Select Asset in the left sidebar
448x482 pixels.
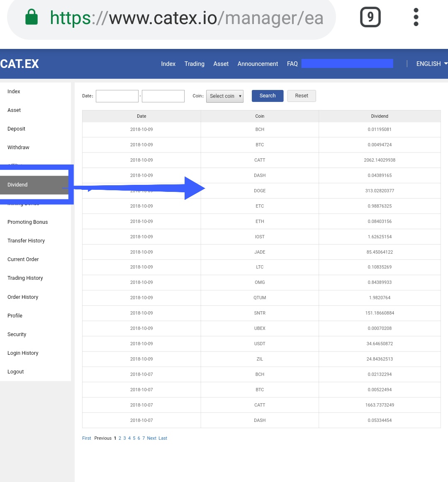tap(14, 110)
